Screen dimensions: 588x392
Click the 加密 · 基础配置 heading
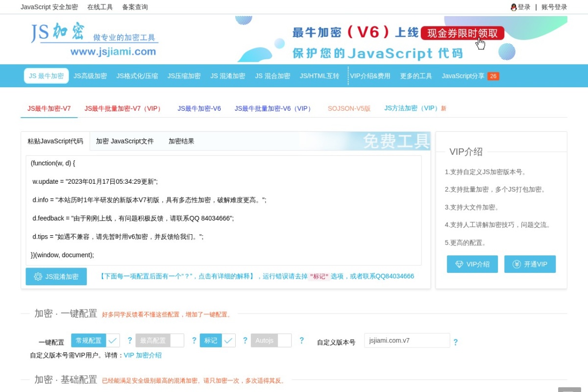pos(66,380)
